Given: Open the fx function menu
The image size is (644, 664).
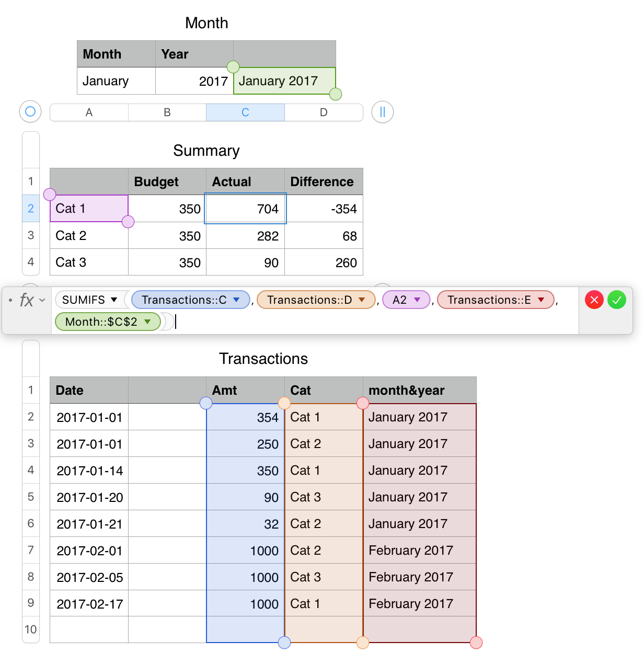Looking at the screenshot, I should point(32,300).
